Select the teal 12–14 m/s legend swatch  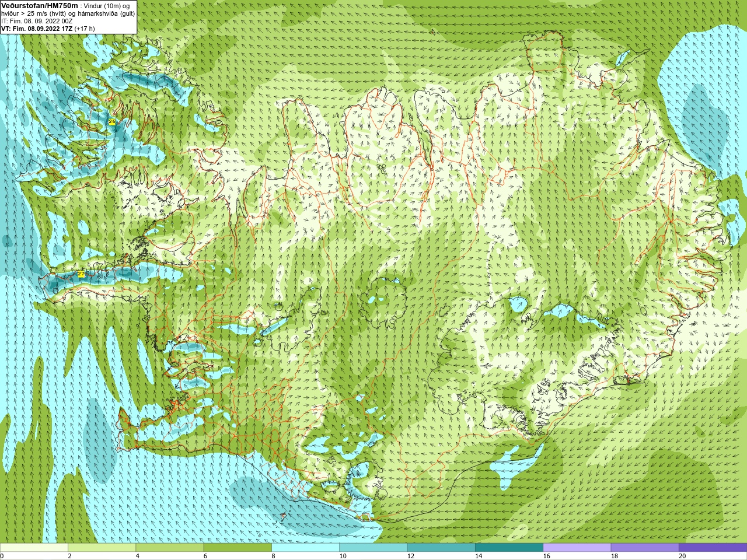pyautogui.click(x=441, y=547)
